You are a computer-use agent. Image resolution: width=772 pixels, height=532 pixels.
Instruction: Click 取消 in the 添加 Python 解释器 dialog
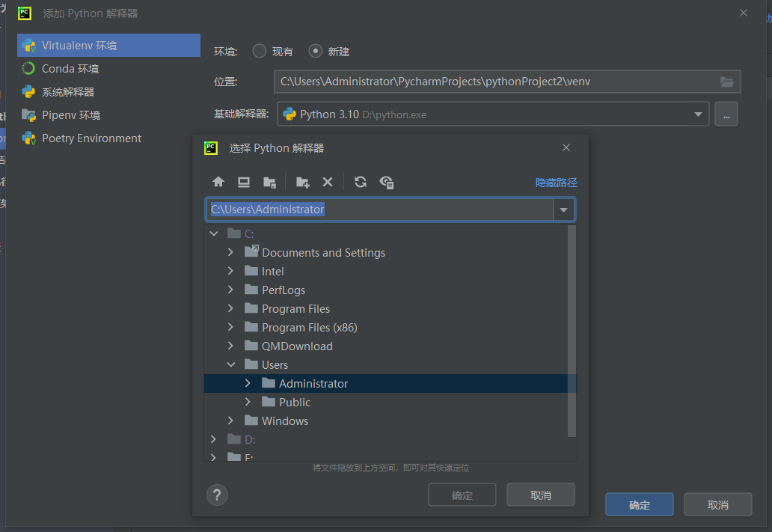718,504
